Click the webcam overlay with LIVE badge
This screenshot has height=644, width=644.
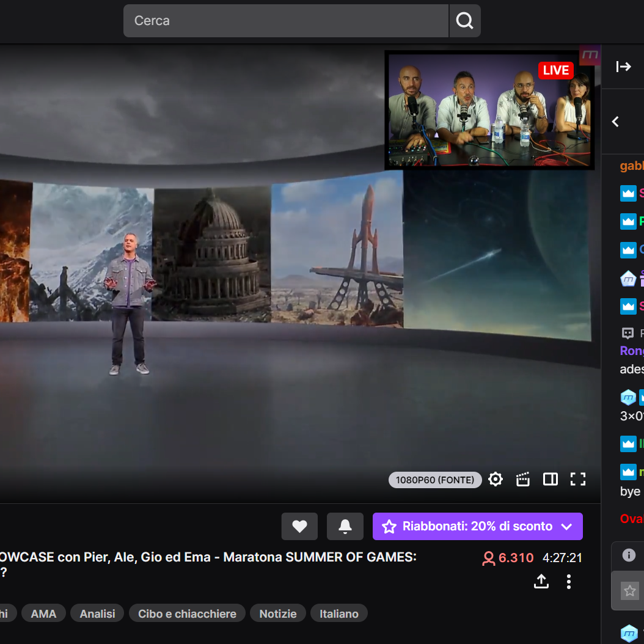pyautogui.click(x=489, y=110)
